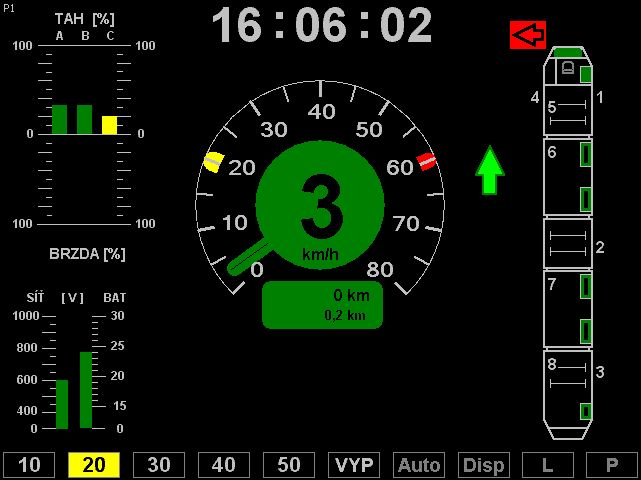Open the Disp display button
This screenshot has height=480, width=641.
coord(483,465)
